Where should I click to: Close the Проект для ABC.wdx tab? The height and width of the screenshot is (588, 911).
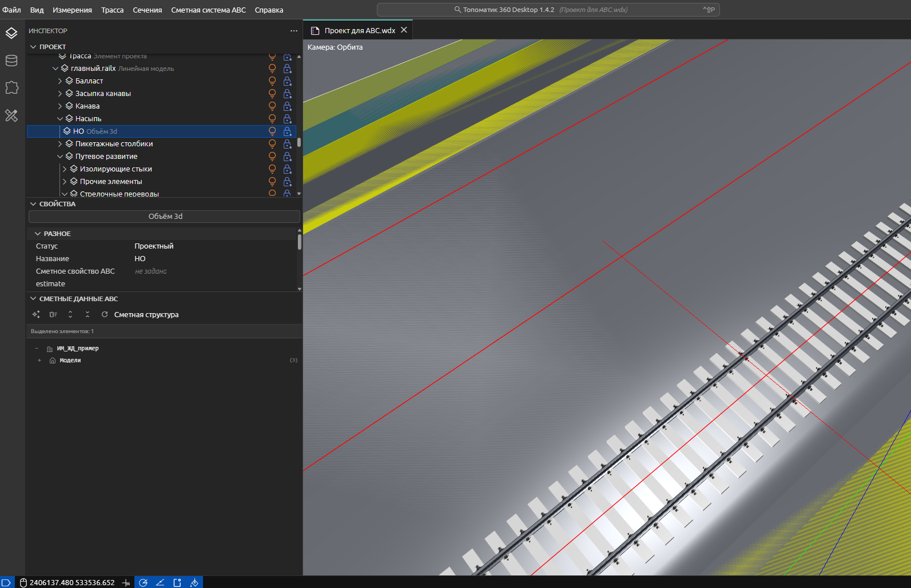tap(404, 30)
